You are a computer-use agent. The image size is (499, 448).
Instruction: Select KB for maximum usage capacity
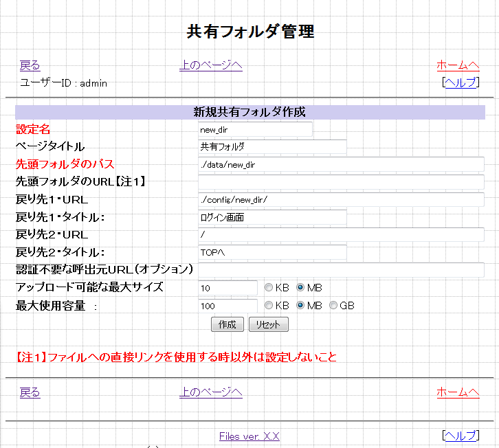[269, 305]
